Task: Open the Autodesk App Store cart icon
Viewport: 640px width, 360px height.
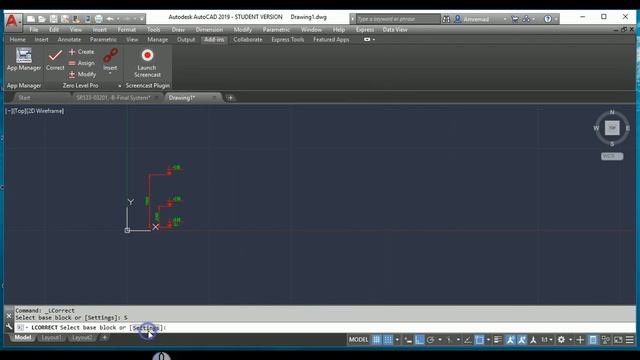Action: tap(515, 19)
